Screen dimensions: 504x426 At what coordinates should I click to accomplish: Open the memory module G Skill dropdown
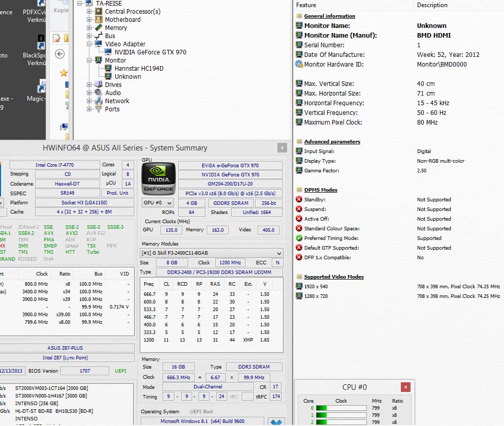211,253
